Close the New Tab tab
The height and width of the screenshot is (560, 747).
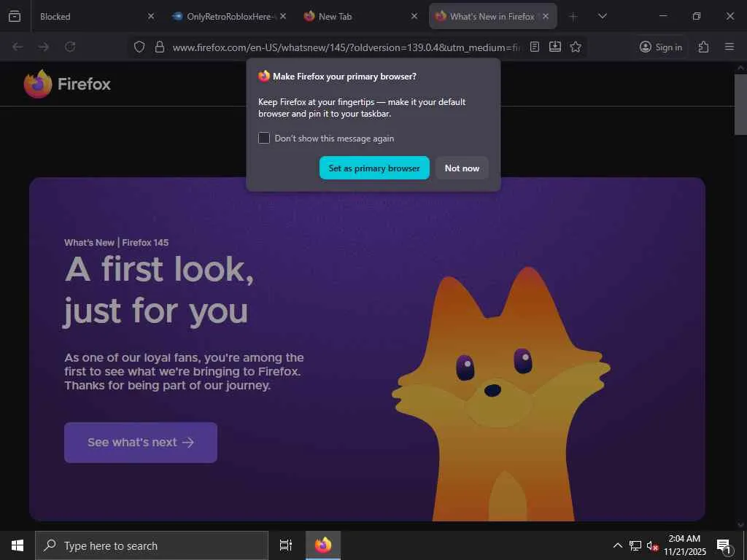pyautogui.click(x=414, y=16)
